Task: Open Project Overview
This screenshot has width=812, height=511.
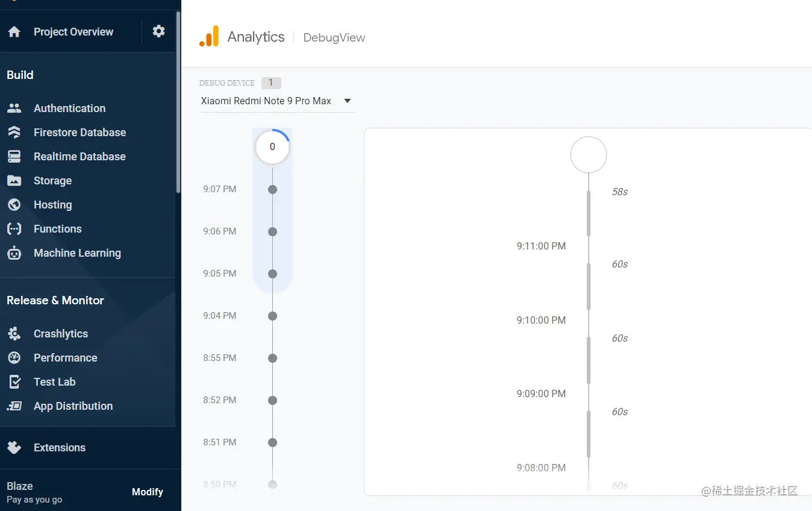Action: pyautogui.click(x=73, y=32)
